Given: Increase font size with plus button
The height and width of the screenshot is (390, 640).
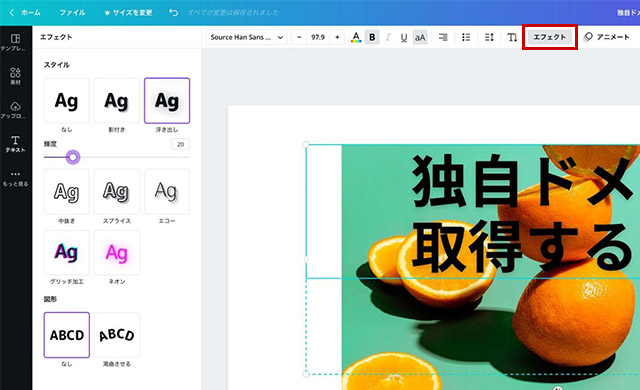Looking at the screenshot, I should [337, 37].
